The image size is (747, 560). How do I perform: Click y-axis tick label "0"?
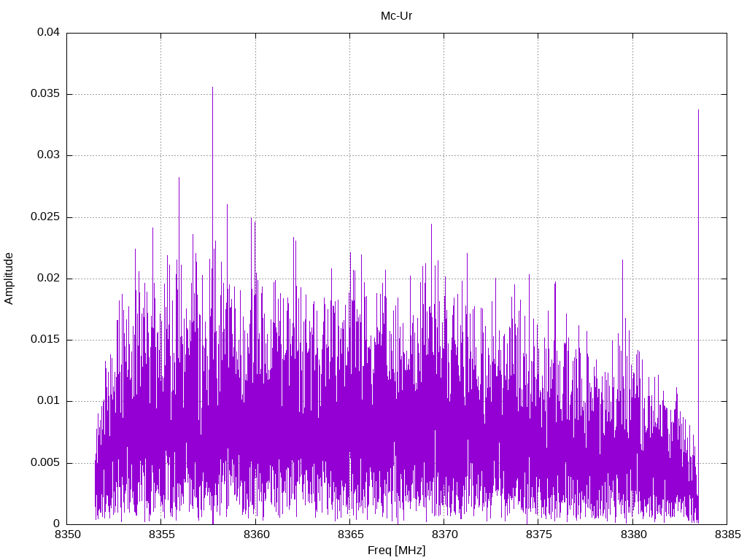(57, 524)
